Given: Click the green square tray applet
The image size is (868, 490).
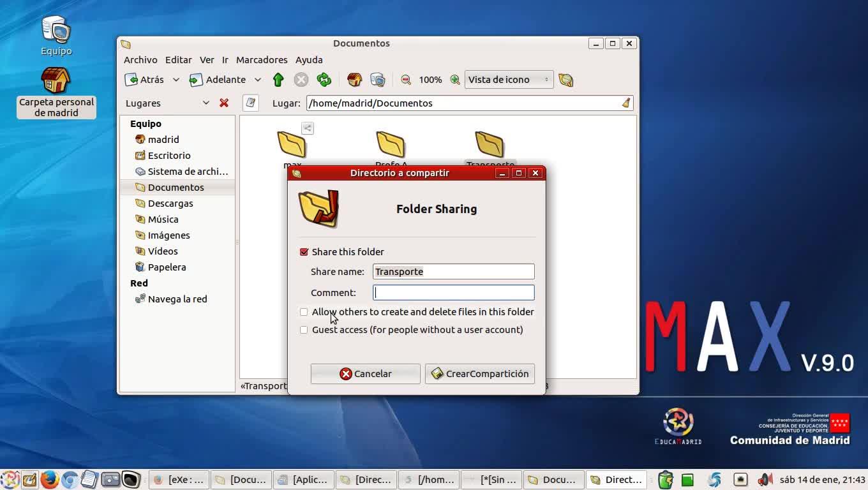Looking at the screenshot, I should point(687,480).
